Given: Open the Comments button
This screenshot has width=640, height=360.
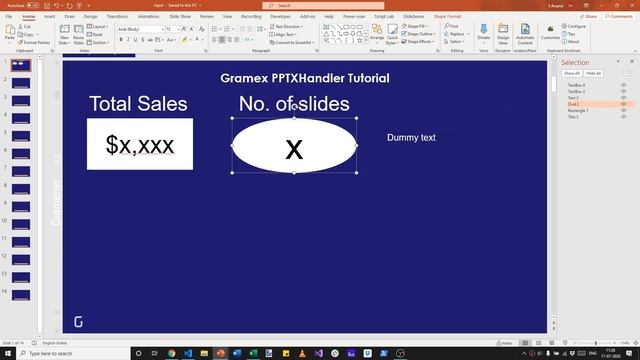Looking at the screenshot, I should click(618, 16).
